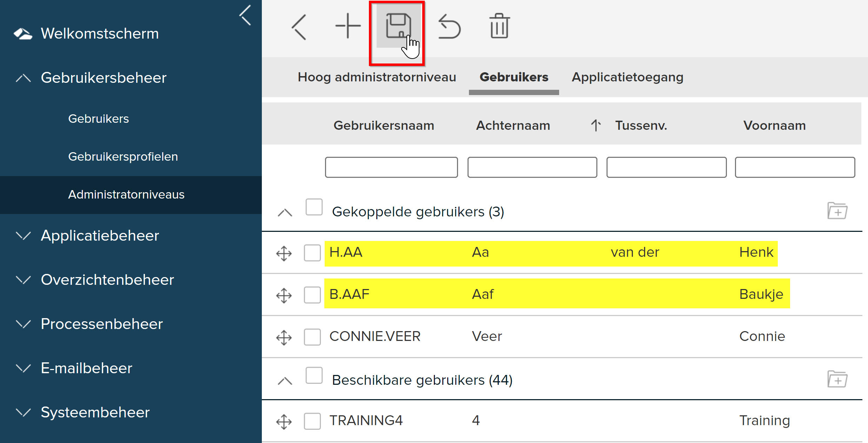Image resolution: width=868 pixels, height=443 pixels.
Task: Click the first name Connie
Action: (x=762, y=336)
